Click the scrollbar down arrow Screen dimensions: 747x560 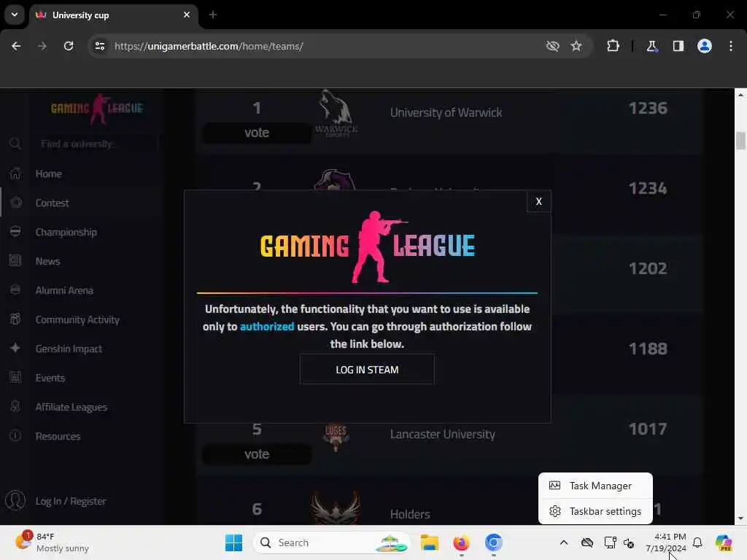[740, 518]
